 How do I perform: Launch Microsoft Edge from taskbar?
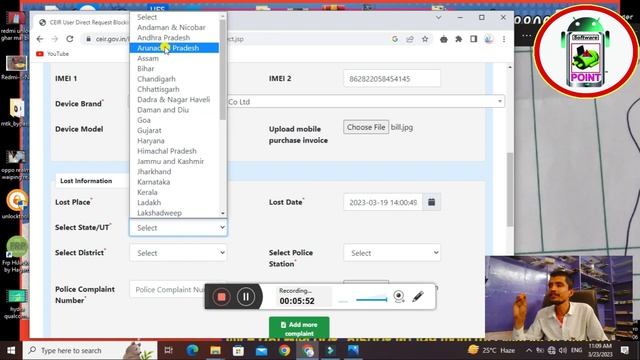[192, 350]
